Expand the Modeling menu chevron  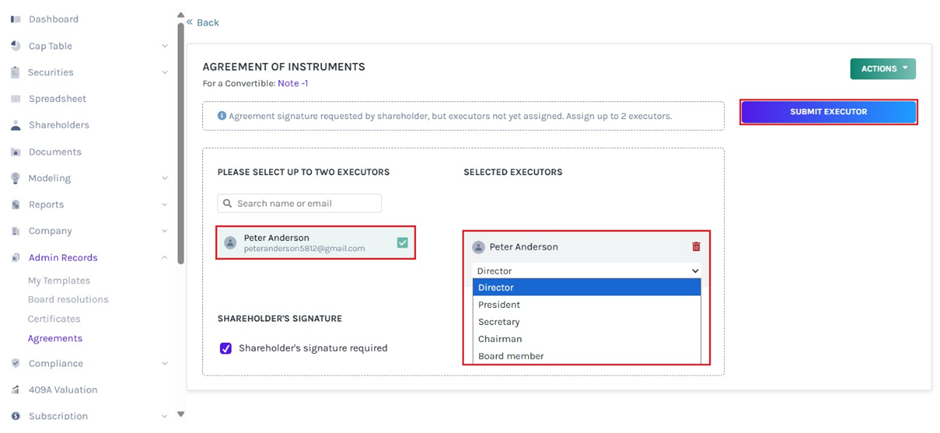[x=165, y=178]
